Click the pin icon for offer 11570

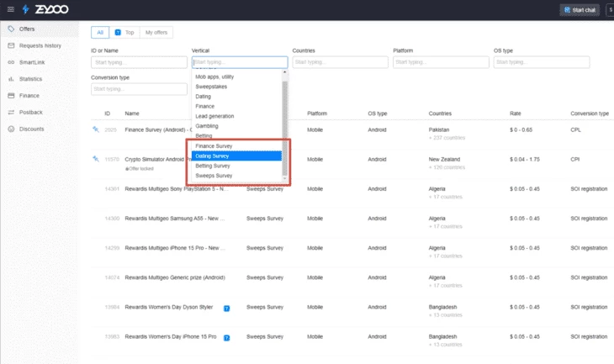click(96, 159)
